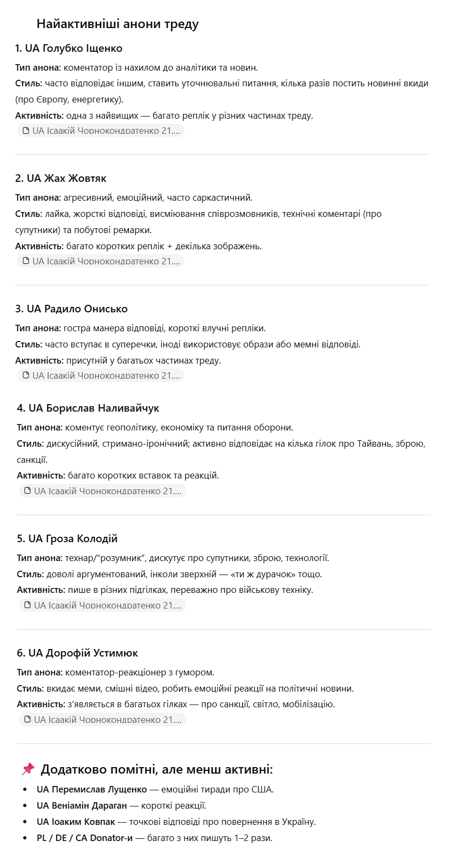Select the heading '3. UA Радило Онисько'

click(x=71, y=309)
